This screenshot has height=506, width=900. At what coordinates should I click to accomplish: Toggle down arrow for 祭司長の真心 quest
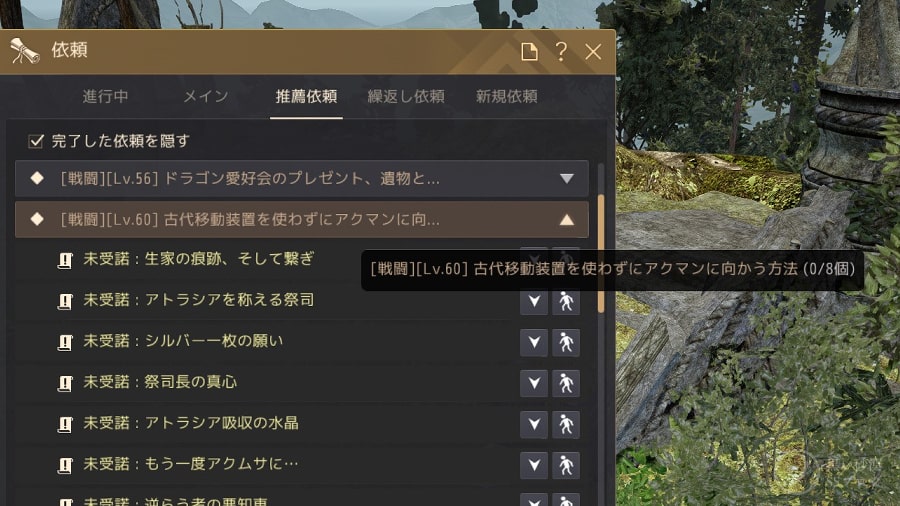tap(534, 383)
